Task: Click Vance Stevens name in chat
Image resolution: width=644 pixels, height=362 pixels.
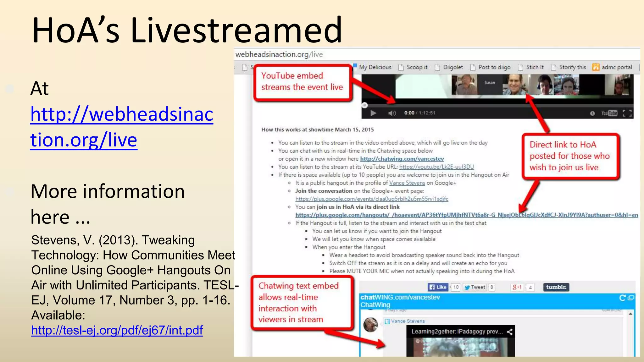Action: pyautogui.click(x=408, y=321)
